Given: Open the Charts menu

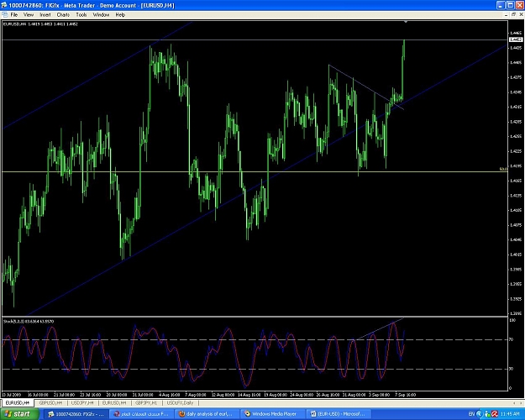Looking at the screenshot, I should click(63, 15).
